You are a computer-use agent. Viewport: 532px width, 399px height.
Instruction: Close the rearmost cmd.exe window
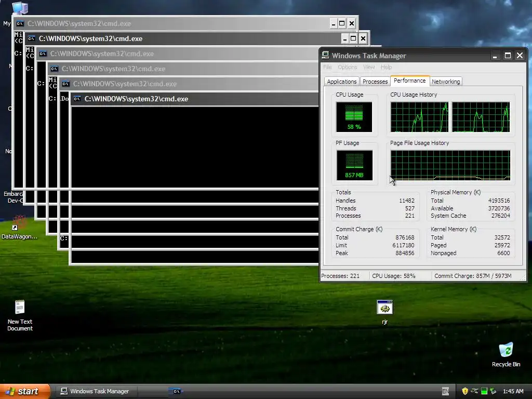352,23
